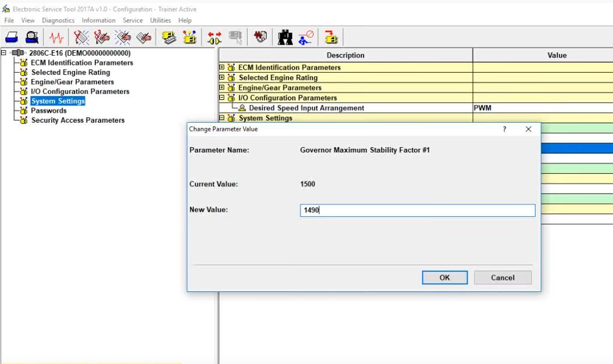613x364 pixels.
Task: Select Passwords in the left tree
Action: 49,110
